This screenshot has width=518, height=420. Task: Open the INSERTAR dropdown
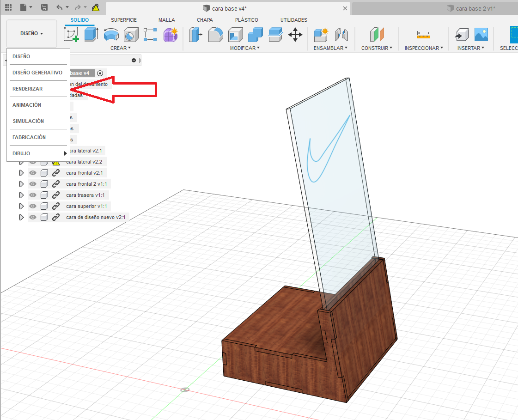471,48
